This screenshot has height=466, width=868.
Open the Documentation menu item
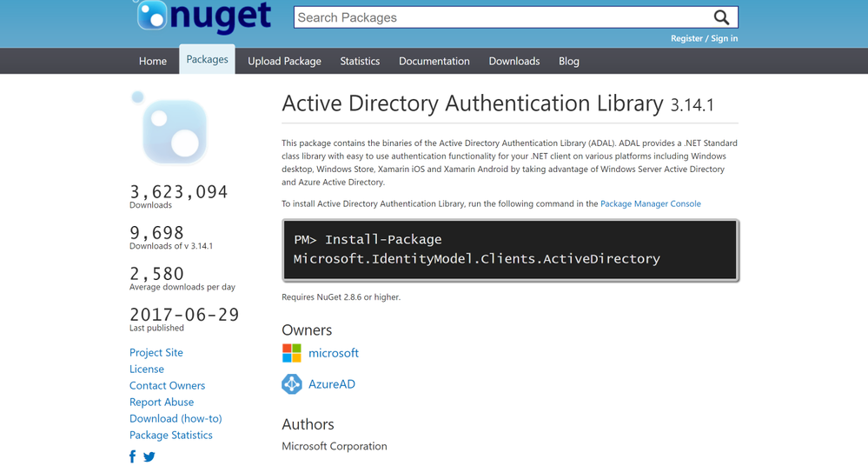pyautogui.click(x=434, y=61)
